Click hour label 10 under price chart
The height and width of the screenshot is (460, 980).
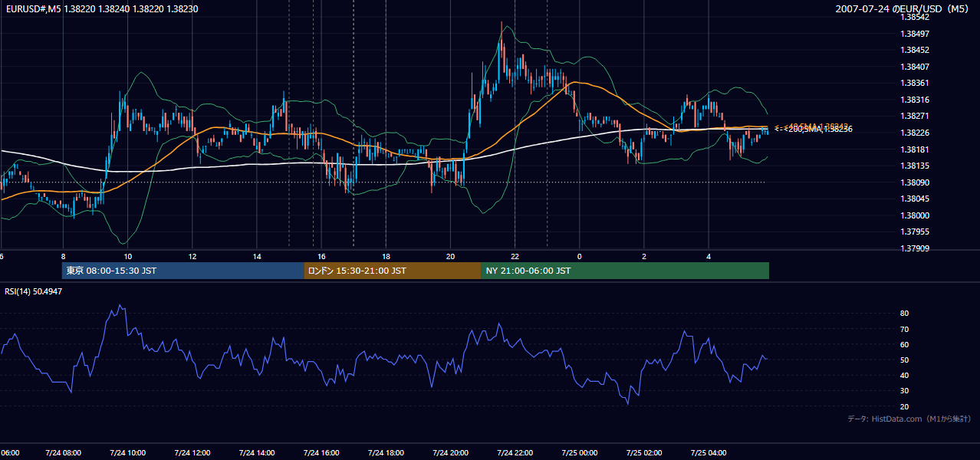pos(127,256)
